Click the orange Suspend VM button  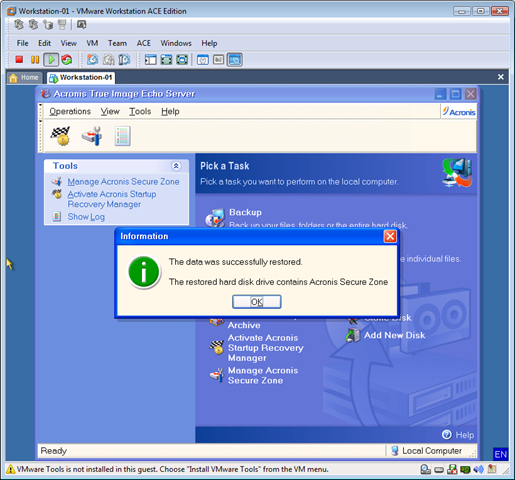[35, 60]
